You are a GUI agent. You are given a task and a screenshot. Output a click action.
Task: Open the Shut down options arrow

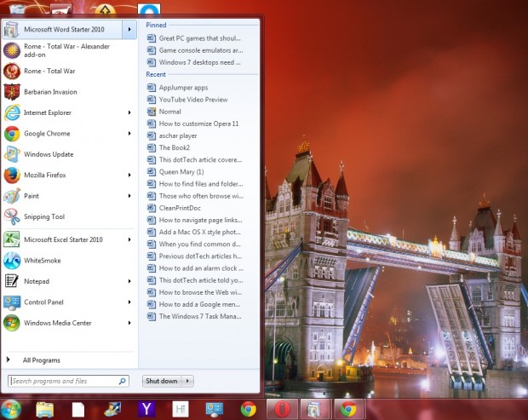188,381
